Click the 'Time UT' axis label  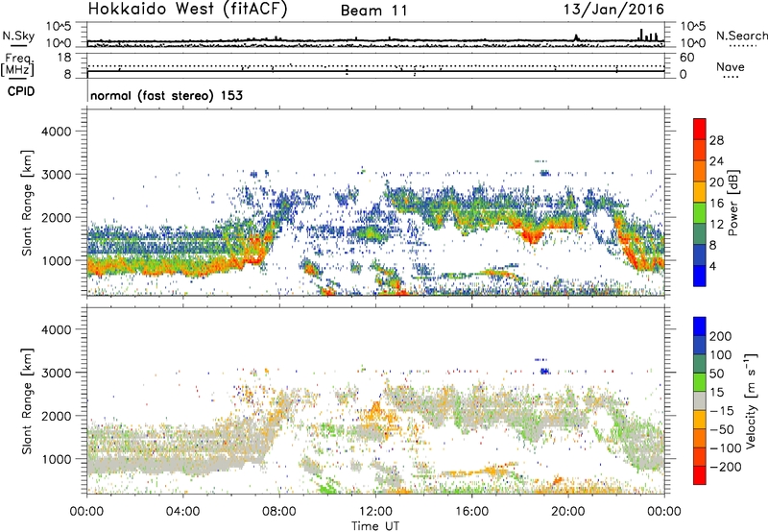click(375, 525)
